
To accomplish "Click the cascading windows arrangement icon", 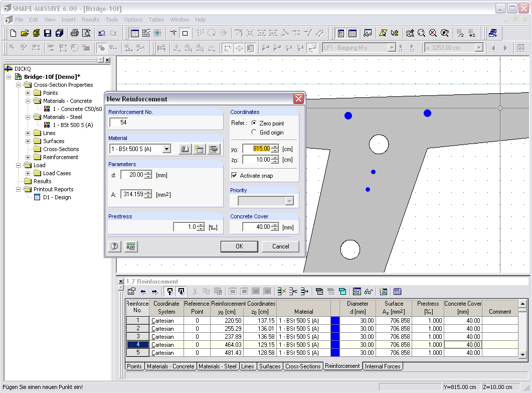I will 493,33.
